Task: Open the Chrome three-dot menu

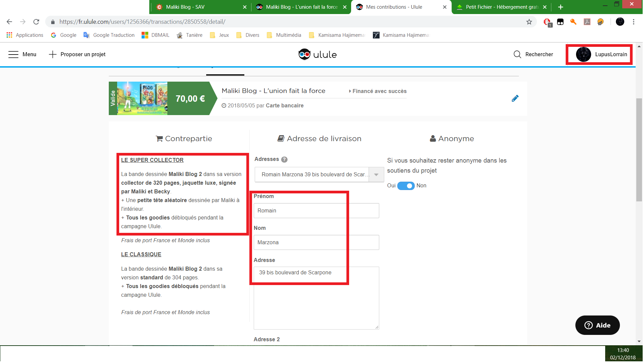Action: click(634, 22)
